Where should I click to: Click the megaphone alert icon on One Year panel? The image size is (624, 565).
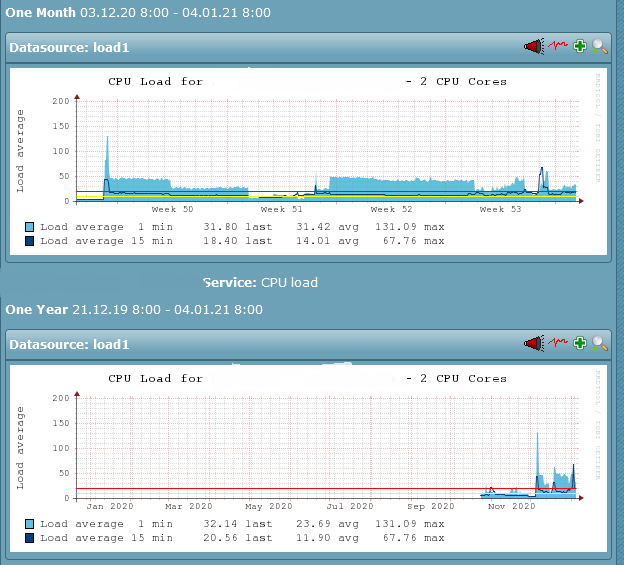click(533, 343)
